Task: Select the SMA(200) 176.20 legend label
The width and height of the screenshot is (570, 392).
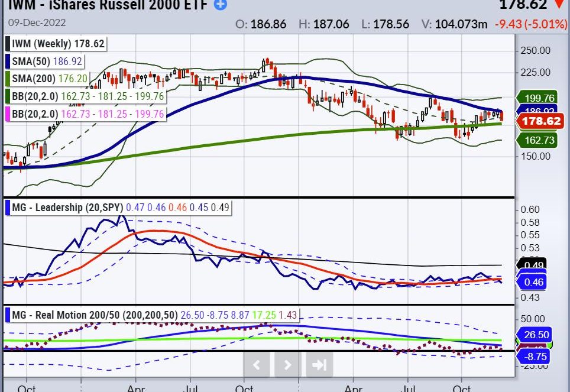Action: click(x=47, y=79)
